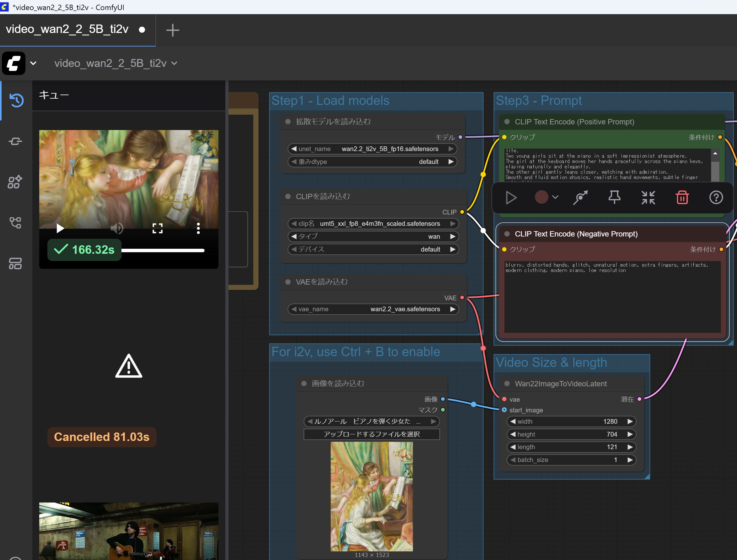737x560 pixels.
Task: Click アップロードするファイルを選択 upload button
Action: point(372,434)
